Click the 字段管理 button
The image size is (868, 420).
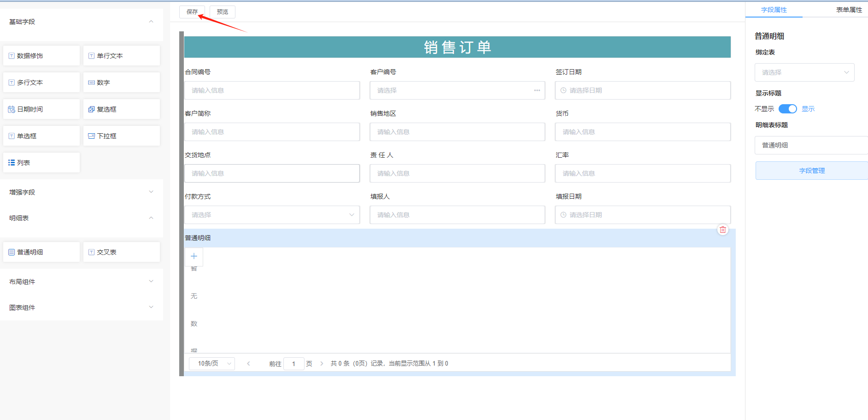[812, 171]
